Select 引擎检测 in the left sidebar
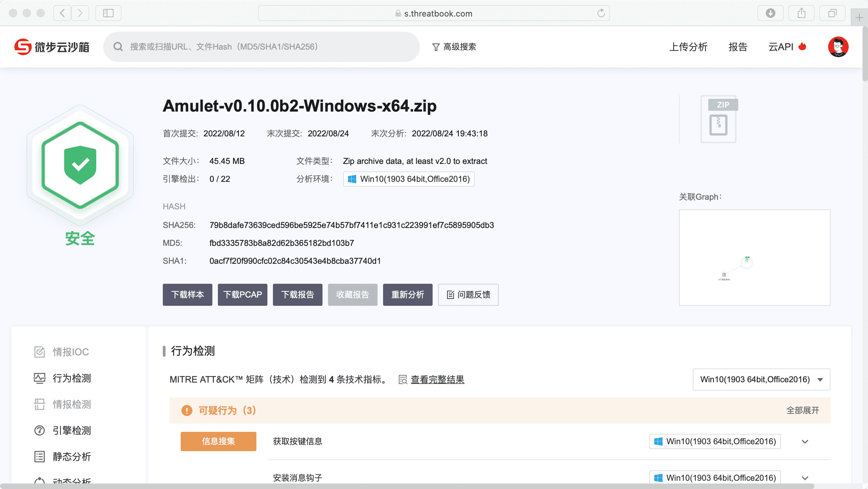Screen dimensions: 868x489 [x=72, y=430]
